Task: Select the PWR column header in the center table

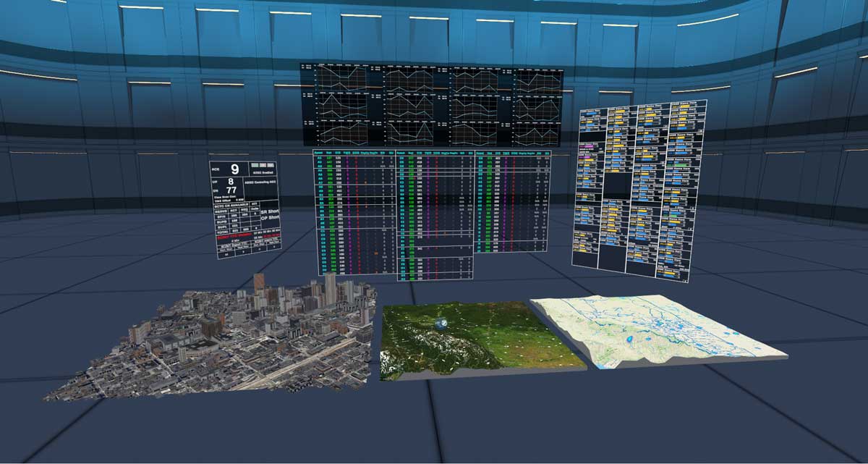Action: (x=427, y=152)
